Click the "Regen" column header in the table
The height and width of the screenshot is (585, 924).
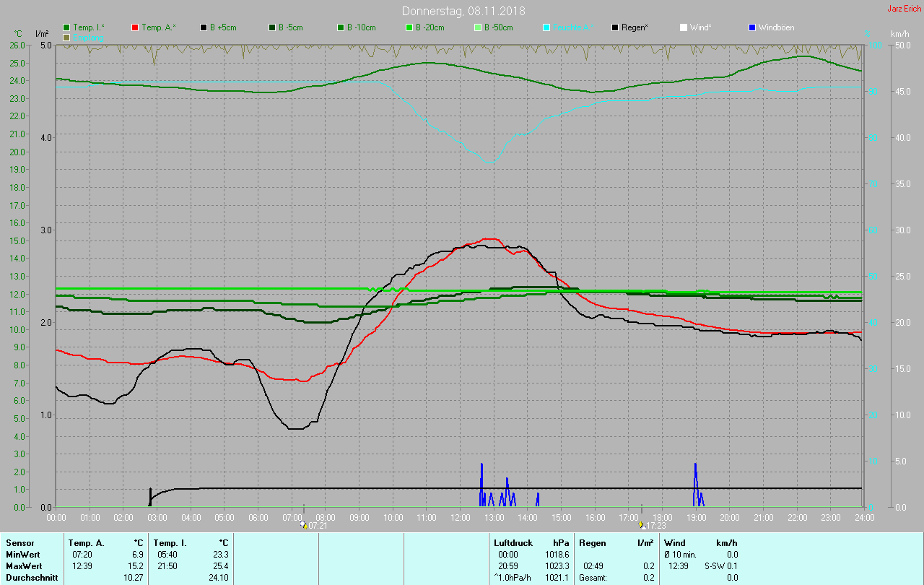pos(591,542)
